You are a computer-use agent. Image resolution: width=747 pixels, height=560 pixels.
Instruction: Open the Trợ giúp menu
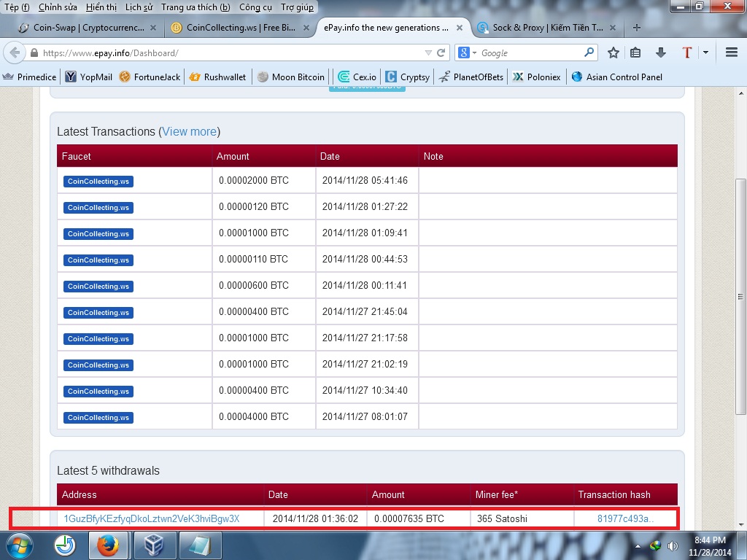click(x=298, y=7)
